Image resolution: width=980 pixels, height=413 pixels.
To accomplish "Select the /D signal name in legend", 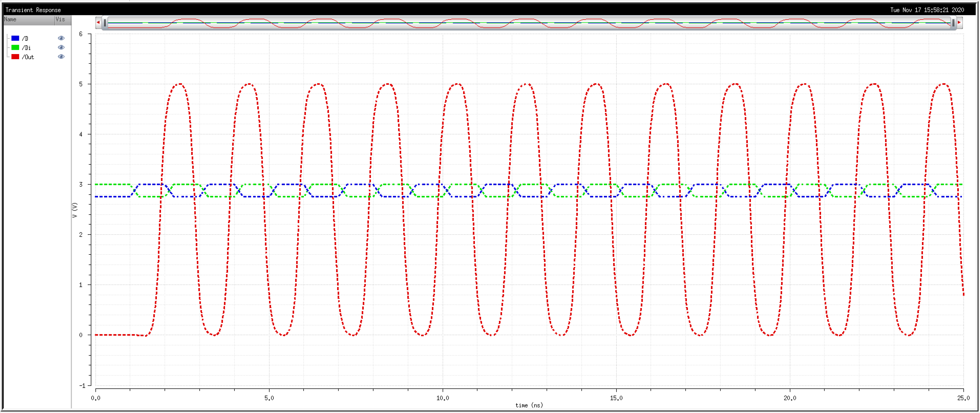I will point(25,39).
